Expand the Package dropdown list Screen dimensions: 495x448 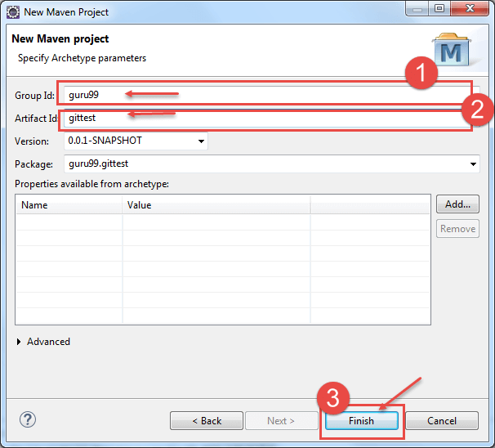click(474, 164)
